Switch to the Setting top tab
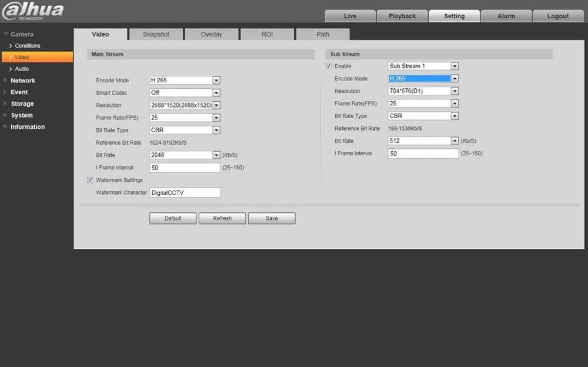Image resolution: width=588 pixels, height=367 pixels. click(x=454, y=16)
